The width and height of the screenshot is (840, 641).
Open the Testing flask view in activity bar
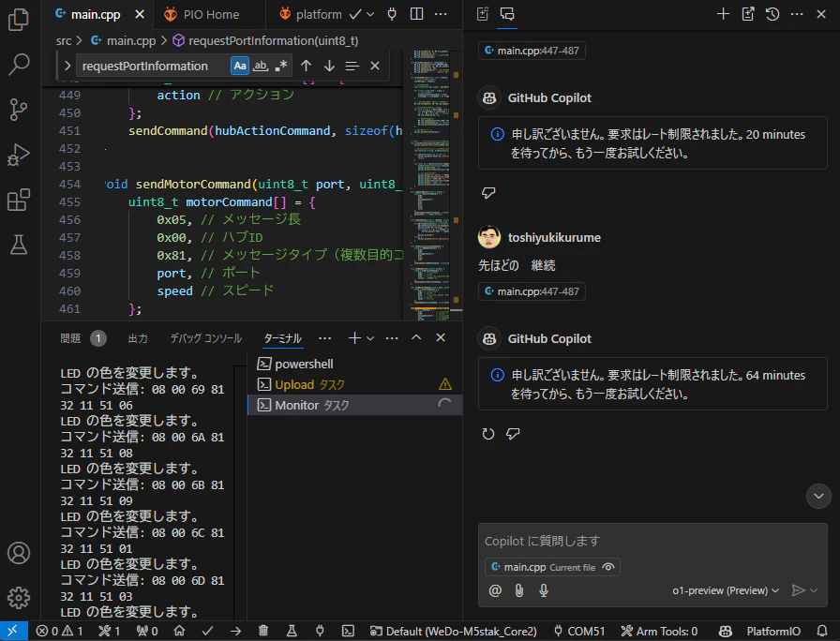(x=18, y=245)
